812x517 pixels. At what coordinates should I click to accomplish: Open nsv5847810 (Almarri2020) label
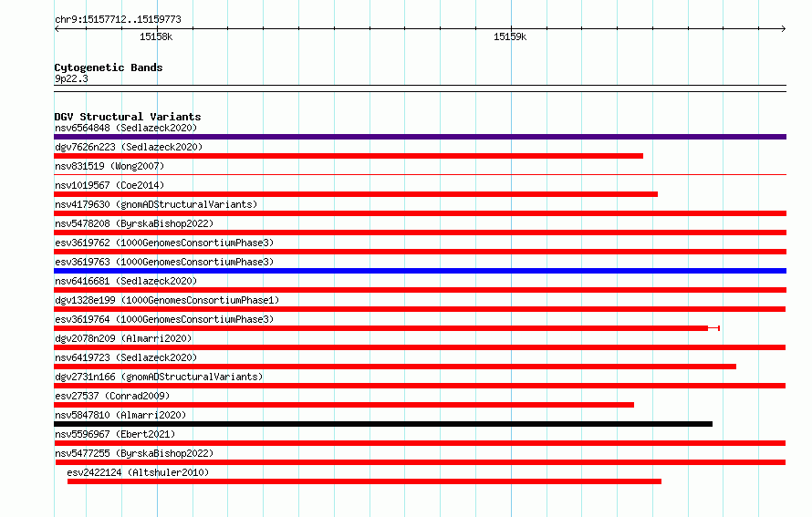120,415
